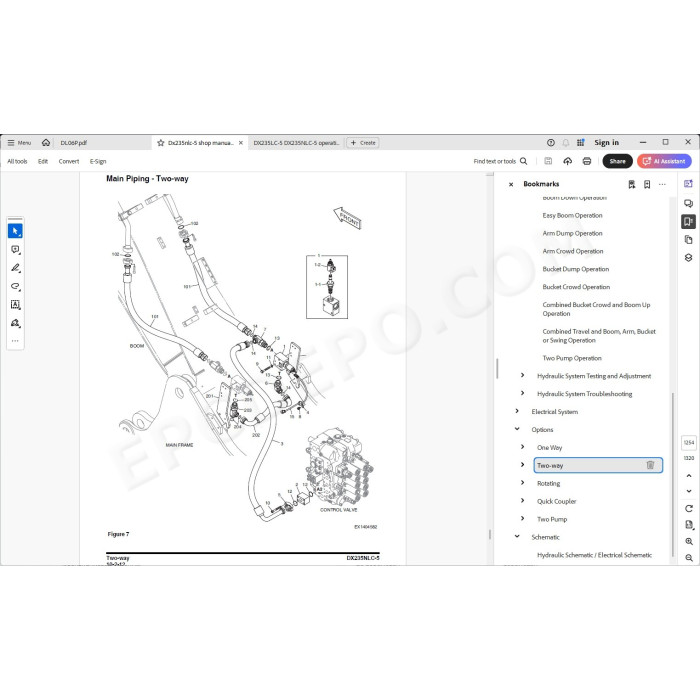Expand Hydraulic System Testing and Adjustment
This screenshot has width=700, height=700.
point(522,375)
